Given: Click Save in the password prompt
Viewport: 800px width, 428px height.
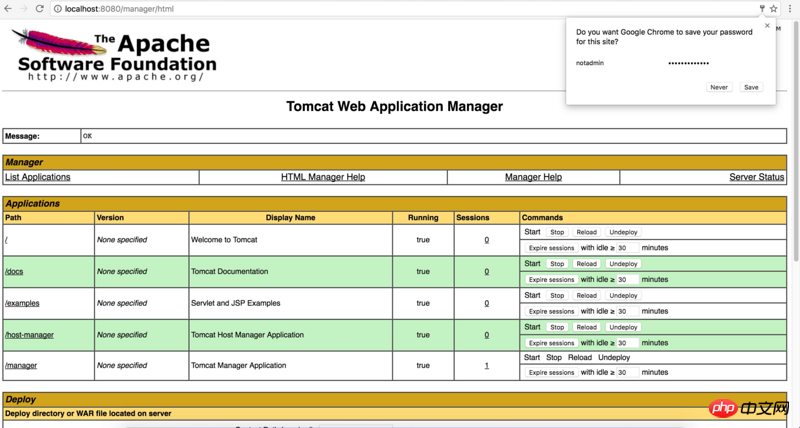Looking at the screenshot, I should coord(751,87).
